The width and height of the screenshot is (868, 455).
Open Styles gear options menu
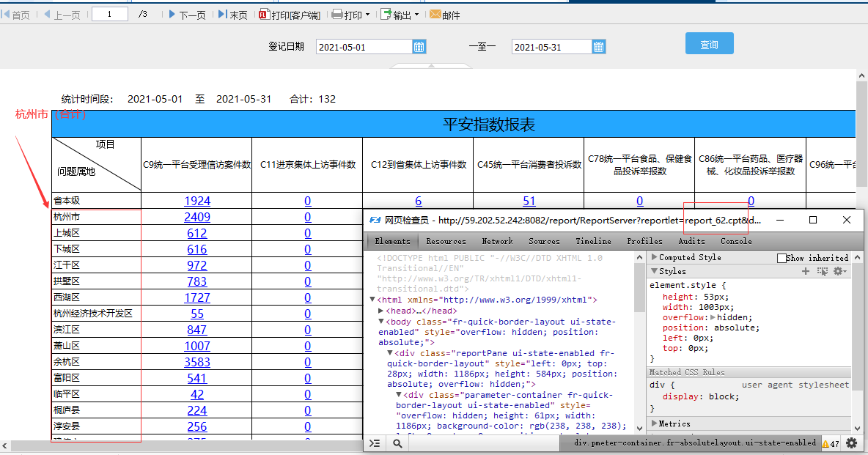(x=839, y=271)
